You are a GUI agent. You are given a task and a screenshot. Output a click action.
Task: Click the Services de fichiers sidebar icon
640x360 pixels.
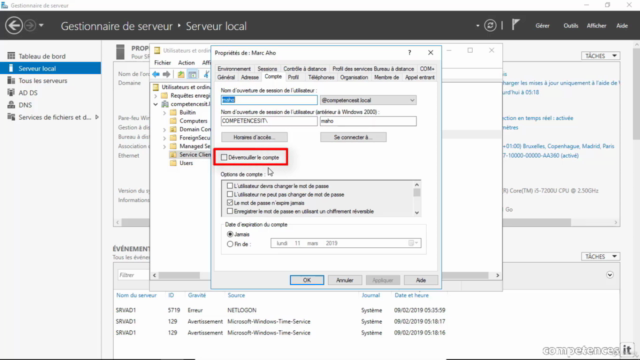coord(11,117)
